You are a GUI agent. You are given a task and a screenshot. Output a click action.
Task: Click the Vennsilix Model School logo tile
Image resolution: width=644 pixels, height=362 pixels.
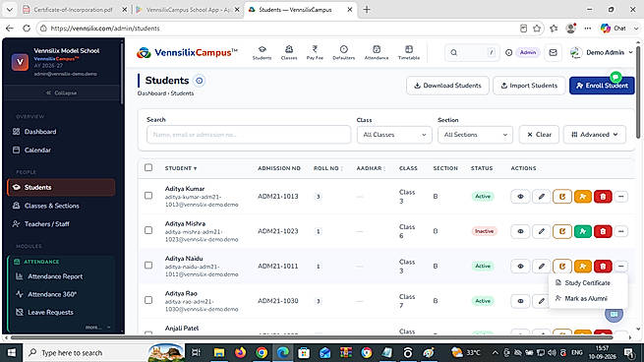tap(20, 62)
